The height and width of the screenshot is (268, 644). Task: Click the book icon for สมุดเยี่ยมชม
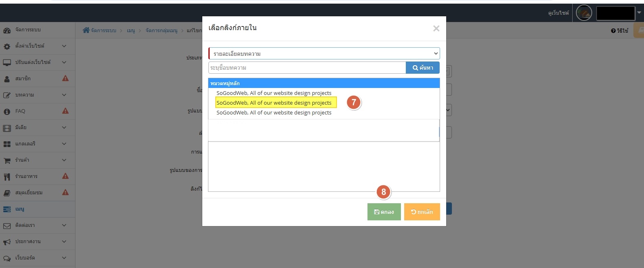tap(7, 193)
